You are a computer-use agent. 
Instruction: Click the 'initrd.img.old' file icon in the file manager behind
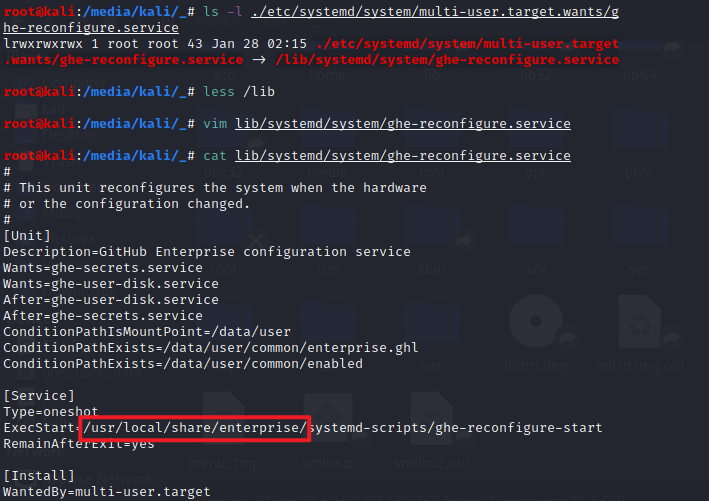(639, 321)
